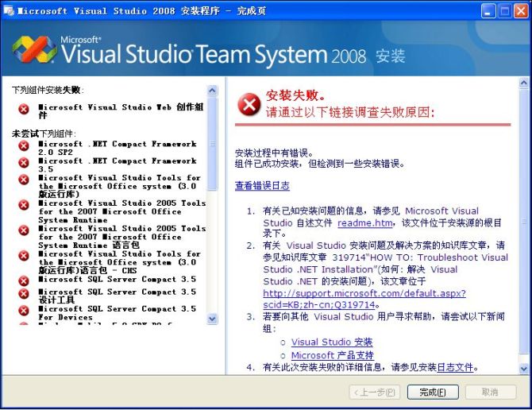
Task: Click down arrow of component list scrollbar
Action: point(212,319)
